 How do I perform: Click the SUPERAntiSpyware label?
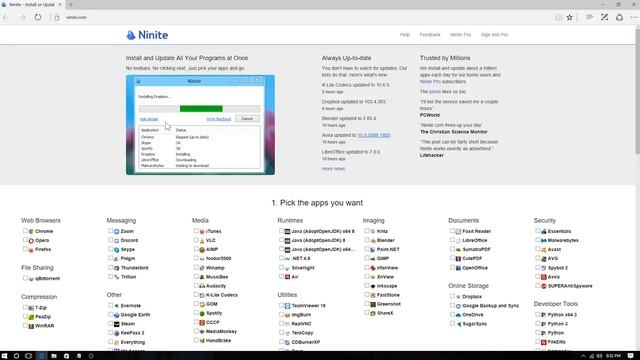coord(570,286)
